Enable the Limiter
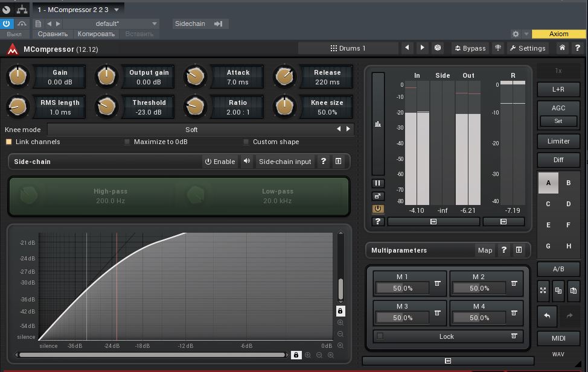The image size is (588, 372). [558, 141]
